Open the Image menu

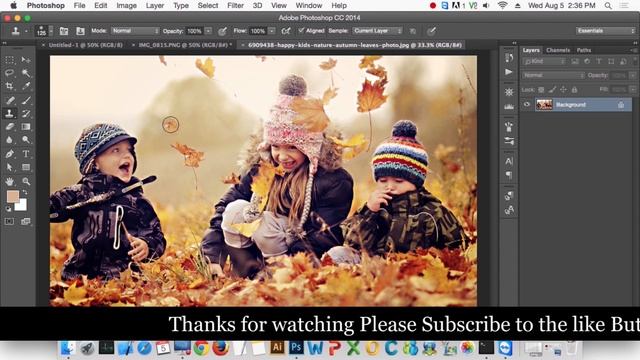[x=127, y=6]
